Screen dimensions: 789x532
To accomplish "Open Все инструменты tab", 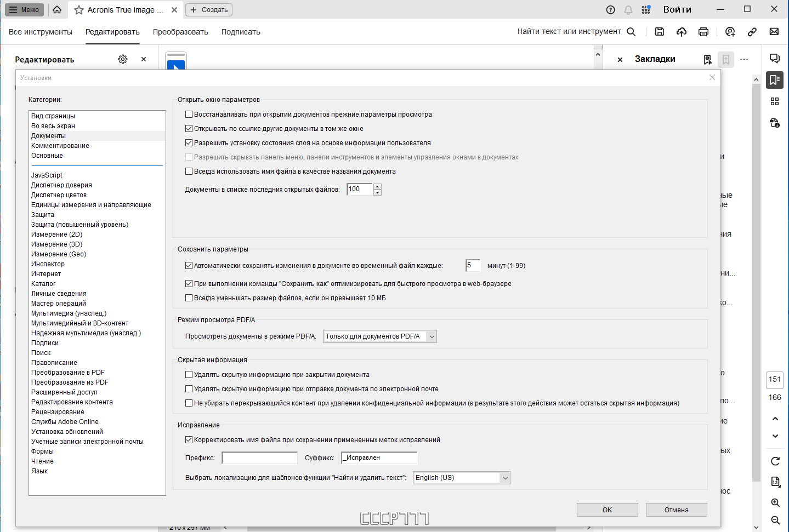I will pos(41,32).
